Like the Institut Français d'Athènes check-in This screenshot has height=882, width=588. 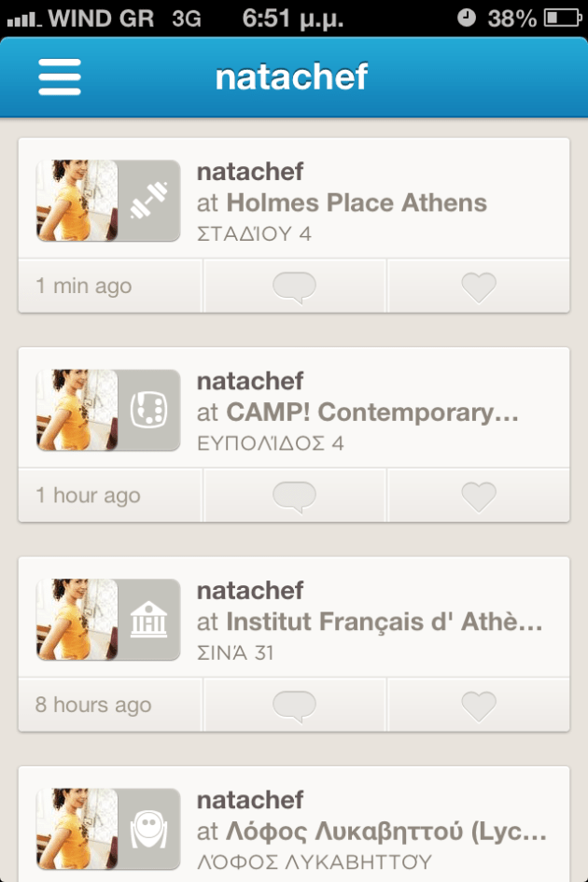tap(479, 706)
